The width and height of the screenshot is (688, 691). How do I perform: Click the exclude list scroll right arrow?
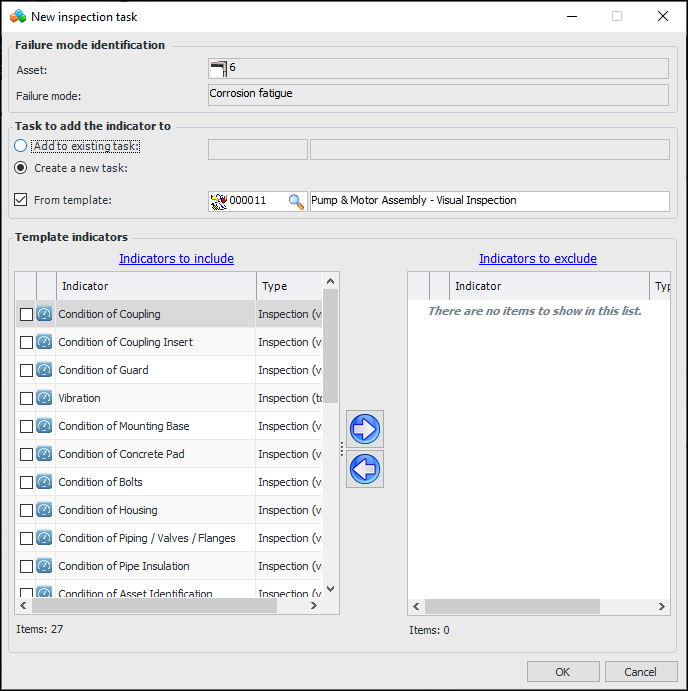coord(662,606)
